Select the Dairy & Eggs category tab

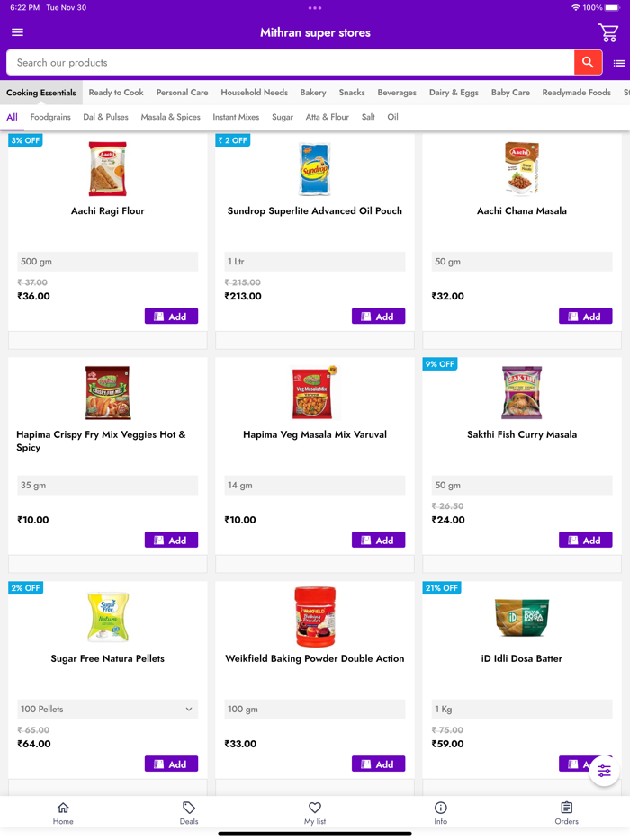(x=454, y=93)
